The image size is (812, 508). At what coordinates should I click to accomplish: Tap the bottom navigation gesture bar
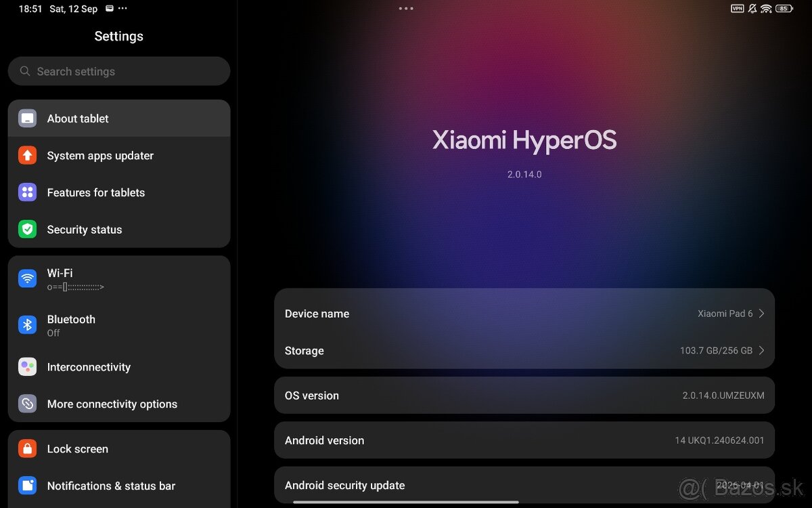coord(406,502)
